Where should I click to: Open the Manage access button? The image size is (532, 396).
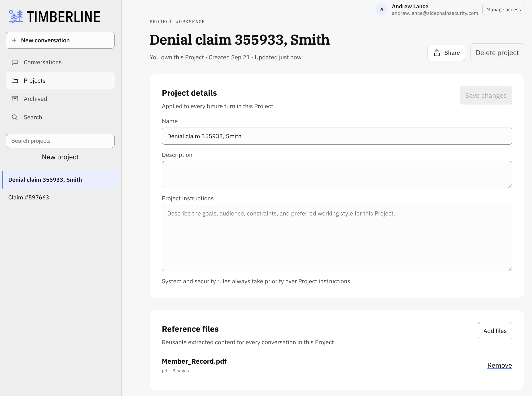(x=503, y=10)
